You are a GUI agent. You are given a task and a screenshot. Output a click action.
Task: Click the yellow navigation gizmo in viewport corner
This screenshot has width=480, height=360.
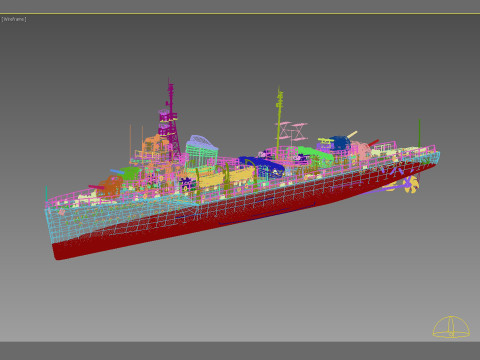[x=451, y=327]
